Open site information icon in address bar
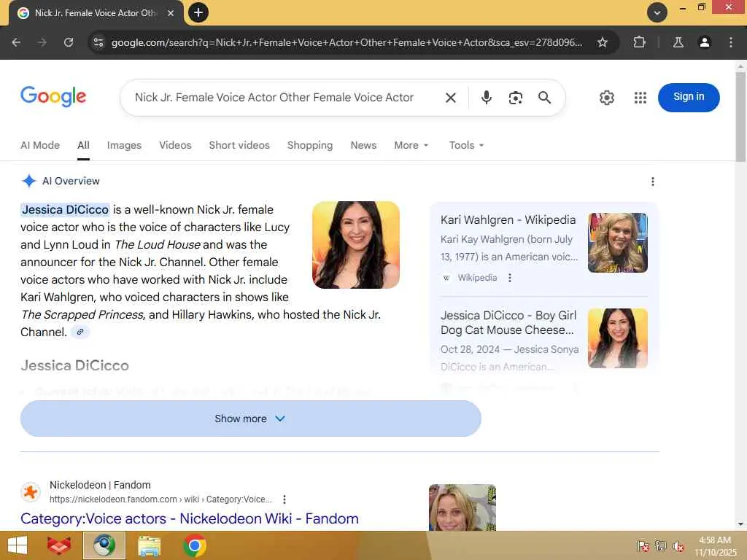Image resolution: width=747 pixels, height=560 pixels. (98, 42)
